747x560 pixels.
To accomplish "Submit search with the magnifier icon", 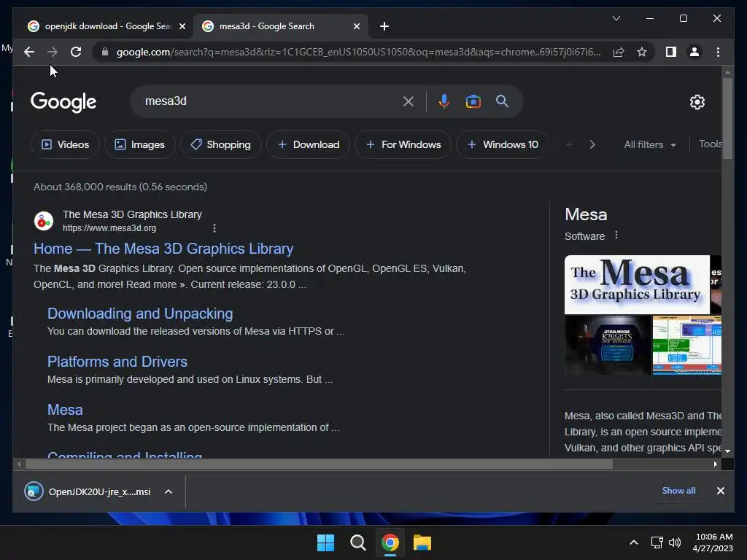I will click(x=502, y=101).
